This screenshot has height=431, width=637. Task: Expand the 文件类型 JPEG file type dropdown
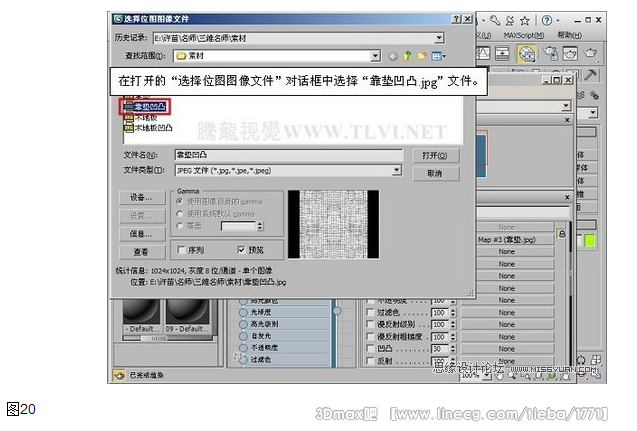tap(397, 170)
